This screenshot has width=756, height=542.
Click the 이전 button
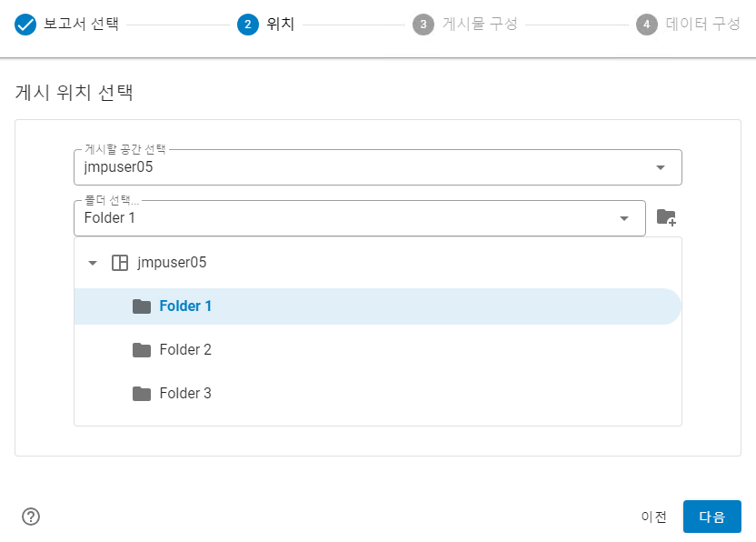655,517
